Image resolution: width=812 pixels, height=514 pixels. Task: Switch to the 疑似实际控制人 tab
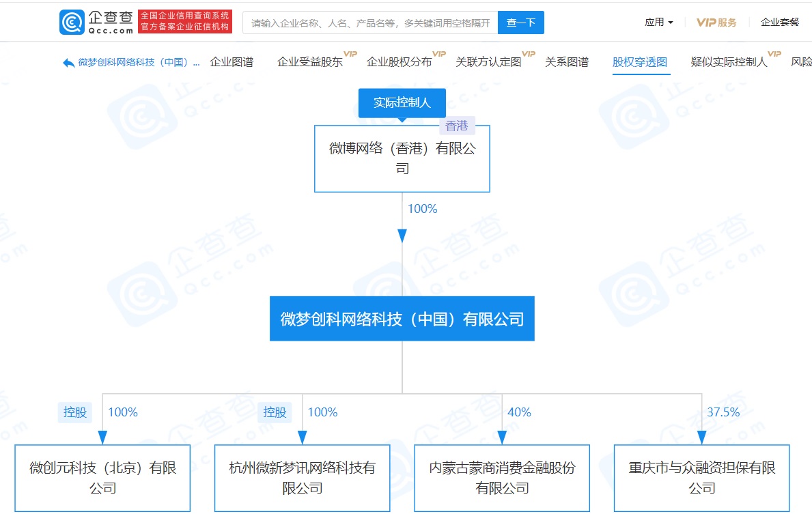click(x=729, y=62)
